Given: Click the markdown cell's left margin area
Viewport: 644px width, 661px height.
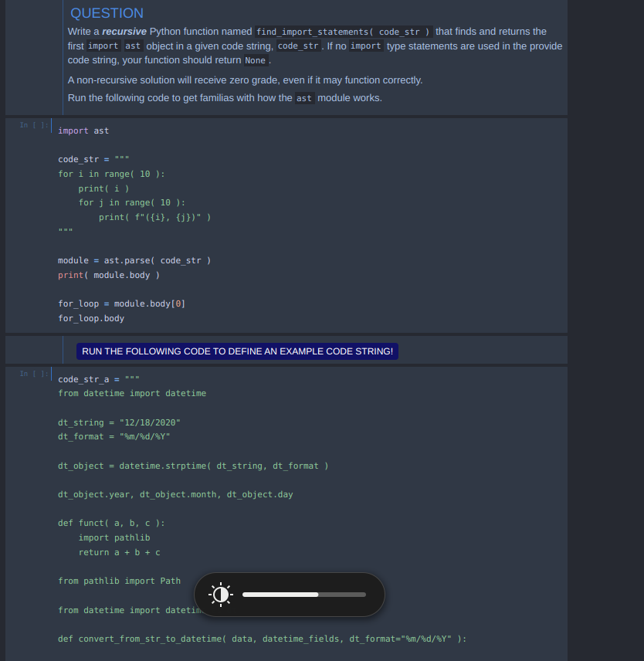Looking at the screenshot, I should tap(32, 54).
